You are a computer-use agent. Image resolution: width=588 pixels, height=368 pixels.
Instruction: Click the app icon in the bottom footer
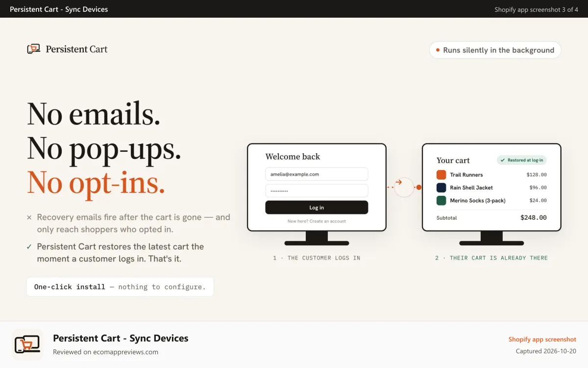(27, 344)
